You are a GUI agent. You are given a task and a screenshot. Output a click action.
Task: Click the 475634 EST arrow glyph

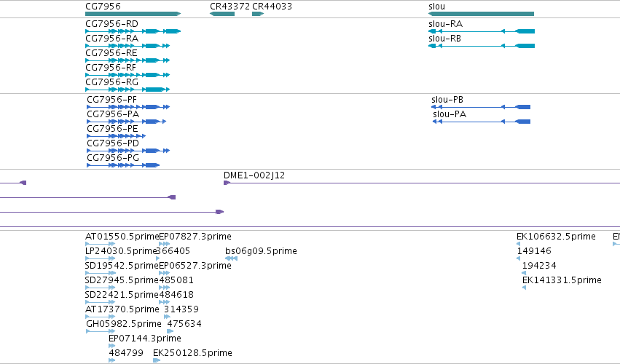point(170,331)
